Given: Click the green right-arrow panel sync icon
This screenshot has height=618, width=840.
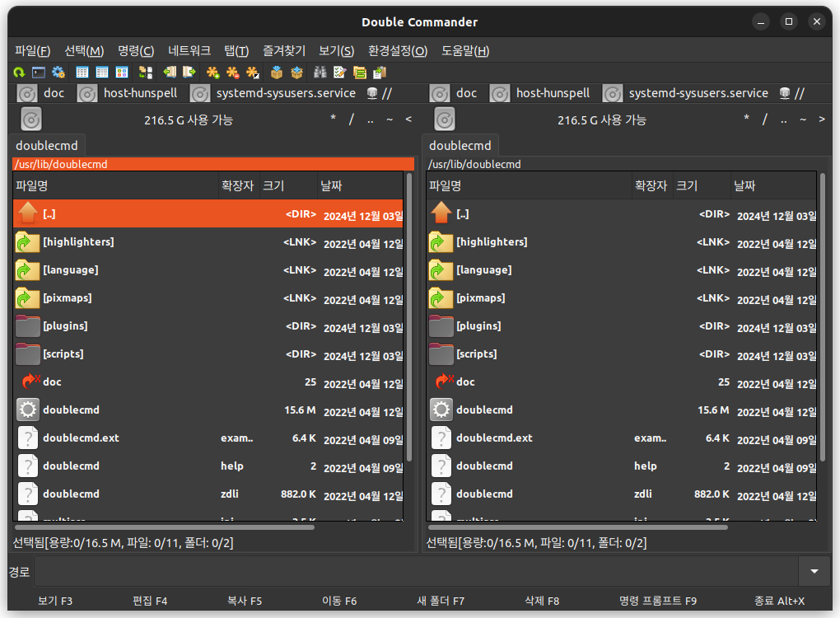Looking at the screenshot, I should click(189, 73).
